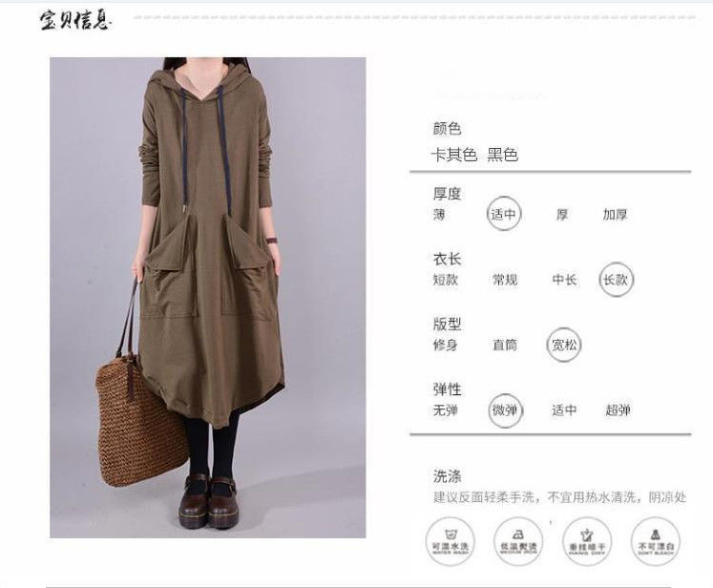The width and height of the screenshot is (713, 588).
Task: Choose the 修身 fit option
Action: [445, 345]
